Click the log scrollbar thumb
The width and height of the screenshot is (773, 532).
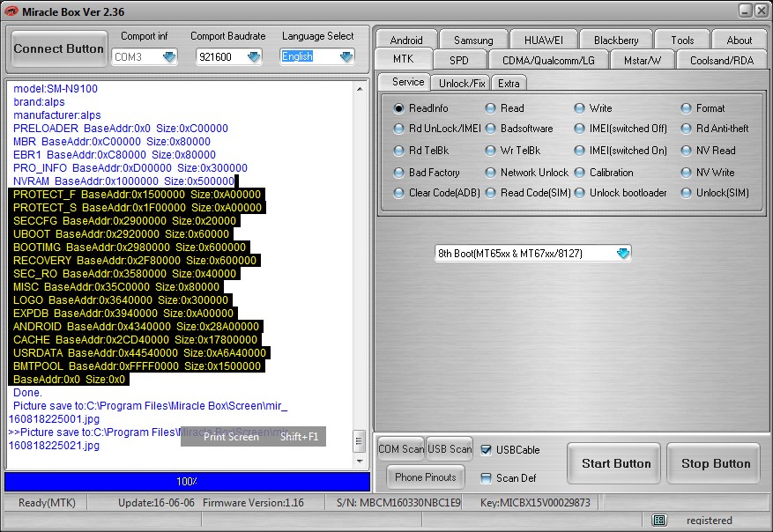click(x=360, y=441)
